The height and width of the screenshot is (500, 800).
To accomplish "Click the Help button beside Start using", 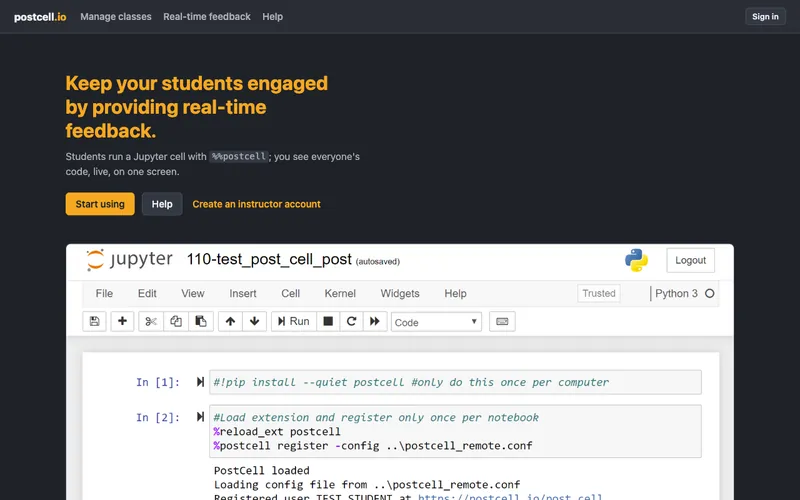I will click(x=162, y=204).
